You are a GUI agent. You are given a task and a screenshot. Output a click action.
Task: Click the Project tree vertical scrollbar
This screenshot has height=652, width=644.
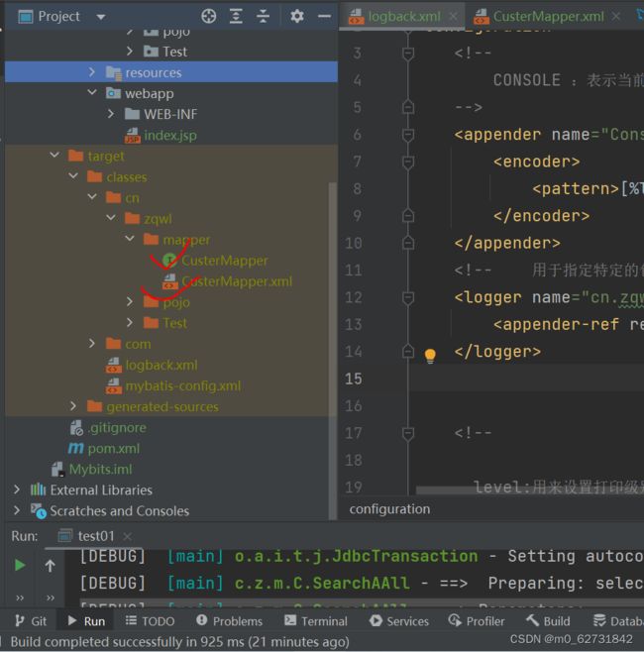pyautogui.click(x=333, y=349)
